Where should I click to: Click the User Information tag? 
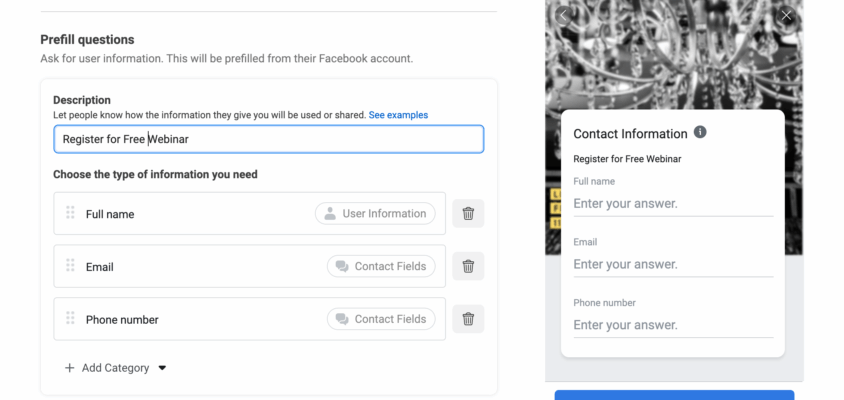[375, 214]
